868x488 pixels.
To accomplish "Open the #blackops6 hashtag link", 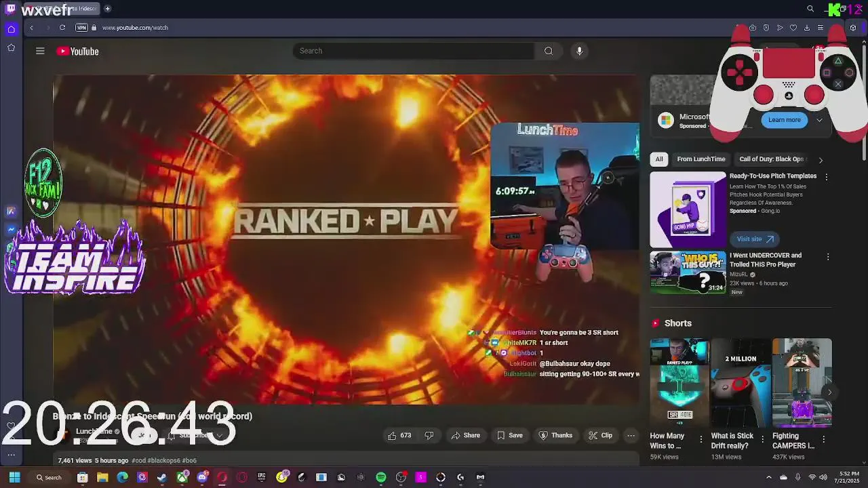I will pos(165,460).
